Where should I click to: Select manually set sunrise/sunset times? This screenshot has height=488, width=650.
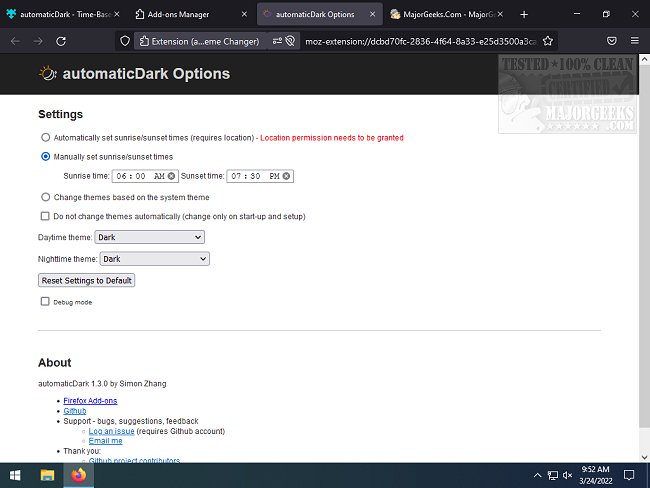pos(46,157)
